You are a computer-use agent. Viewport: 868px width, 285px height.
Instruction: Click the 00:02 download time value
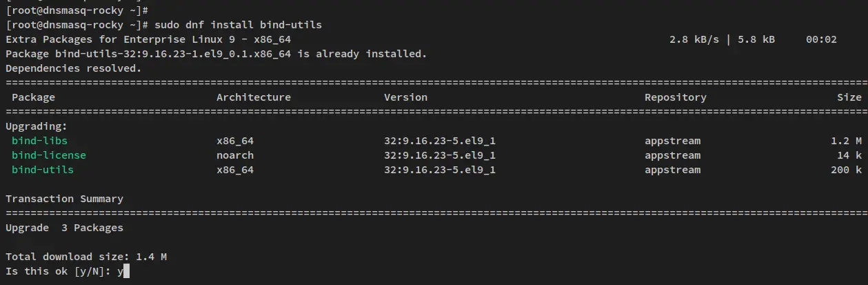click(821, 39)
